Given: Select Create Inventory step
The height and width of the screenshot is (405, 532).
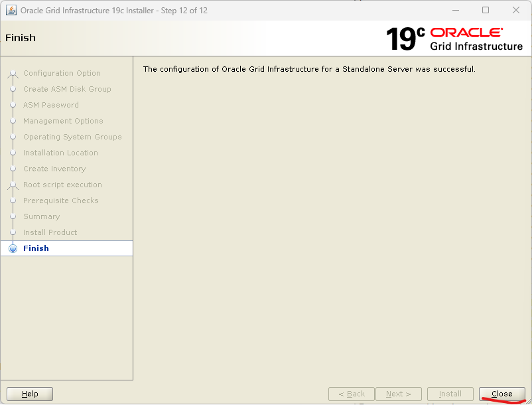Looking at the screenshot, I should (54, 169).
